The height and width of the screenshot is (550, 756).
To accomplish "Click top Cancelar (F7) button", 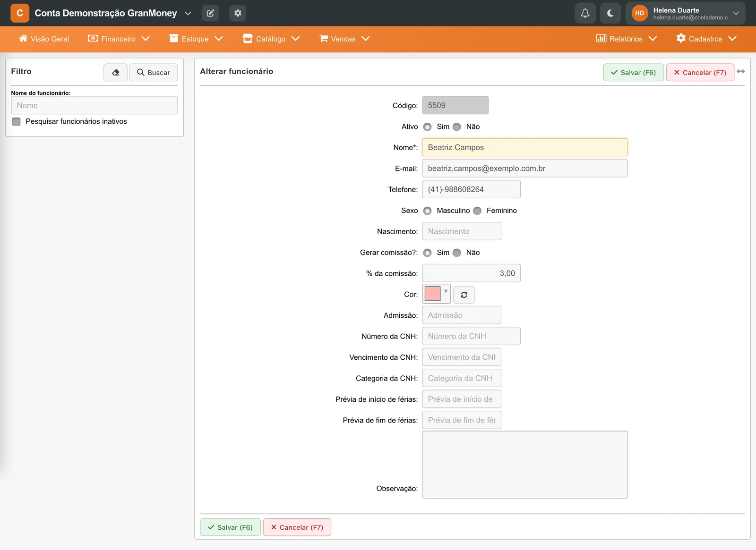I will (x=700, y=72).
